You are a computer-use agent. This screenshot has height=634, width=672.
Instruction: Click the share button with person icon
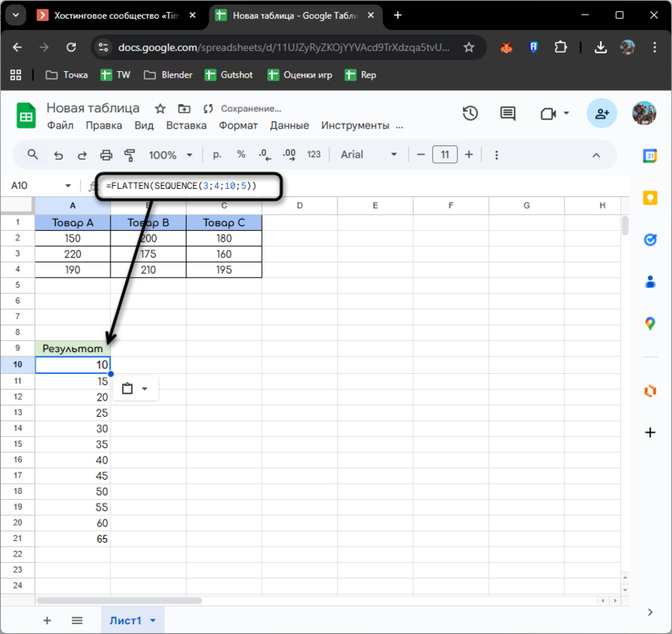(x=602, y=114)
